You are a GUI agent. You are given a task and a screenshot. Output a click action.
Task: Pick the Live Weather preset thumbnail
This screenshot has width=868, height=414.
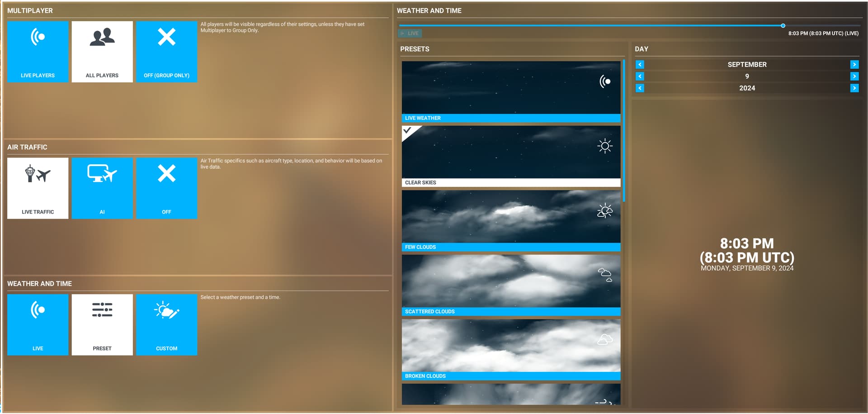[x=511, y=92]
